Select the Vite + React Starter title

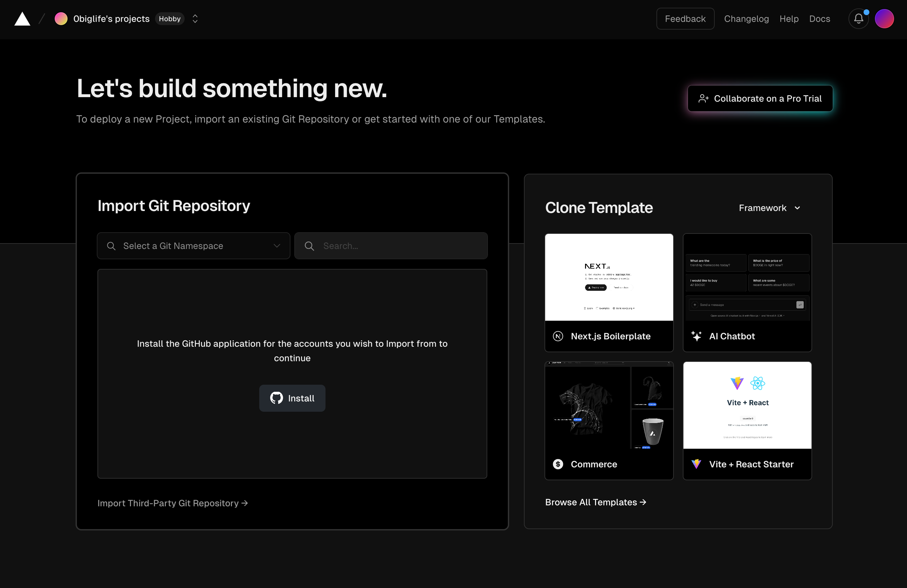(x=751, y=464)
